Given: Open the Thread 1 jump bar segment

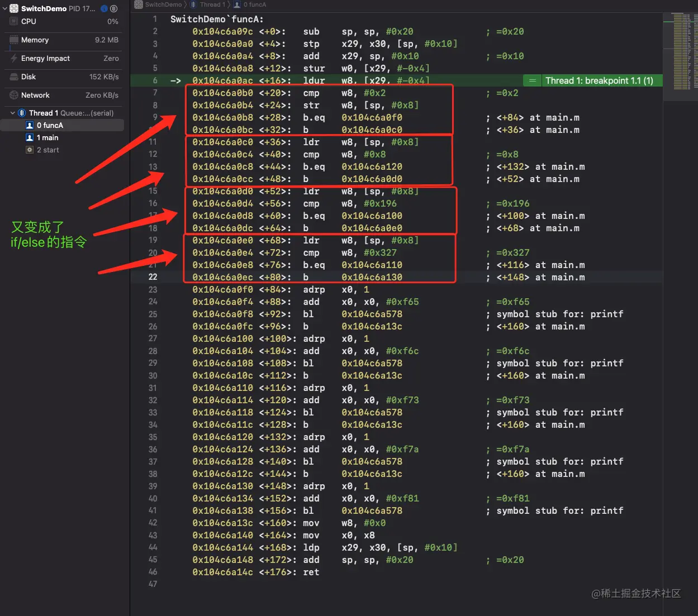Looking at the screenshot, I should click(208, 4).
